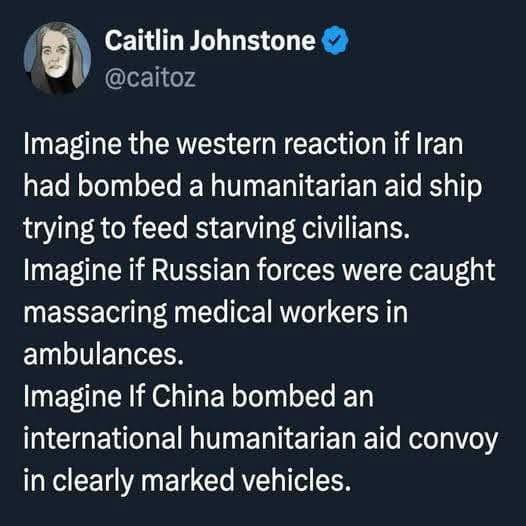Click the word "western" in first line
This screenshot has height=526, width=526.
[x=225, y=145]
